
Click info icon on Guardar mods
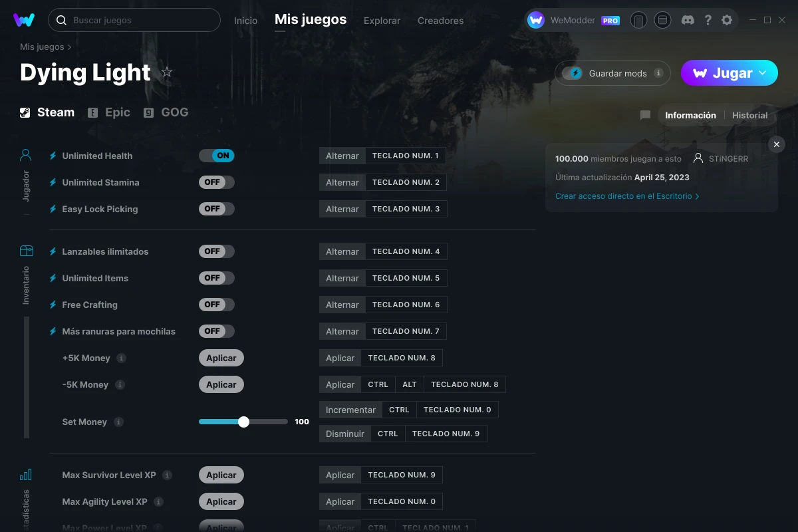[658, 73]
